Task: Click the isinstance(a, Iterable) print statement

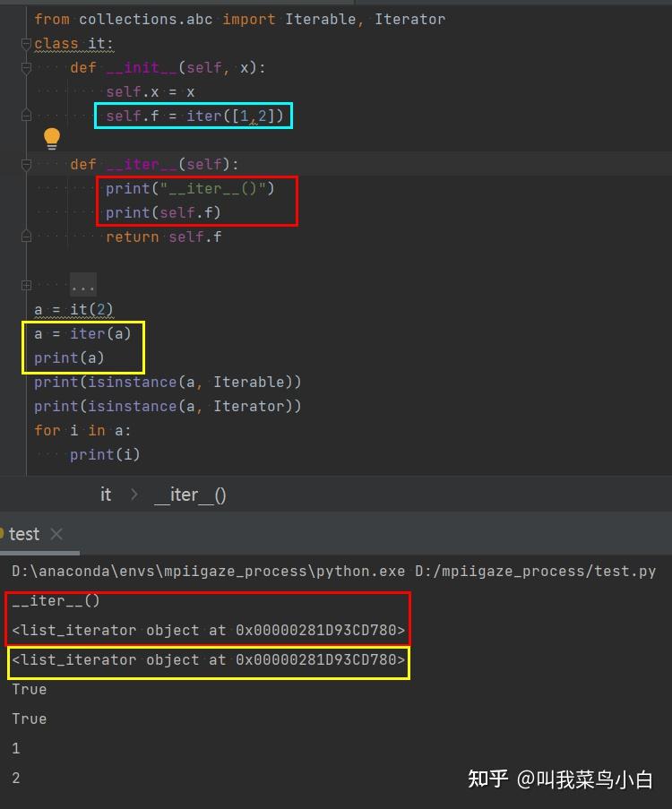Action: point(168,382)
